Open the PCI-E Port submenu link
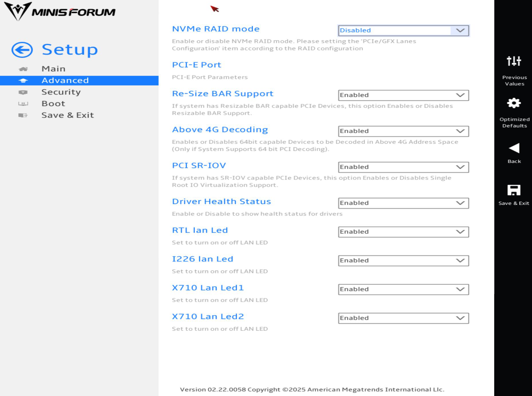 tap(196, 65)
